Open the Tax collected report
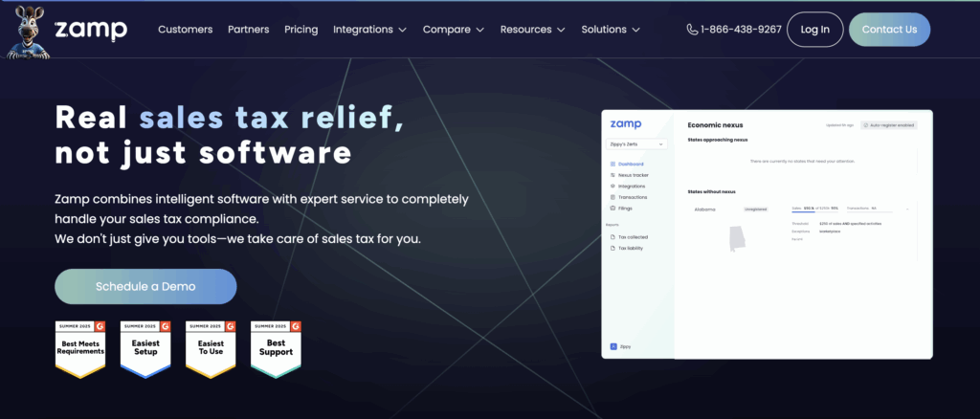Viewport: 980px width, 419px height. pyautogui.click(x=633, y=237)
